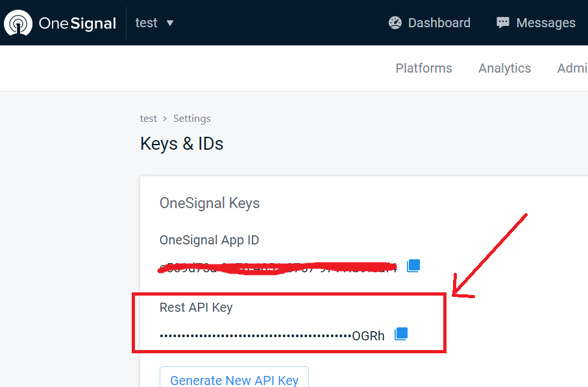Click the Messages speech bubble icon
Screen dimensions: 588x387
503,23
